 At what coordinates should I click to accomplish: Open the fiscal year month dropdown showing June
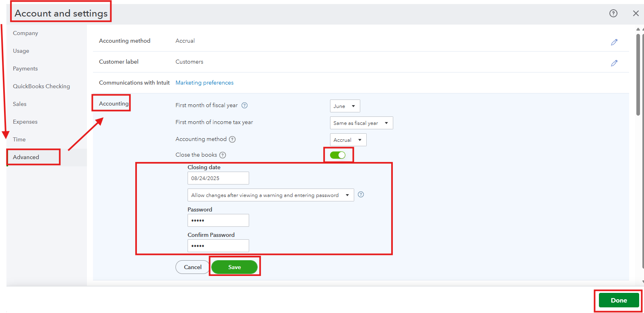pyautogui.click(x=345, y=106)
